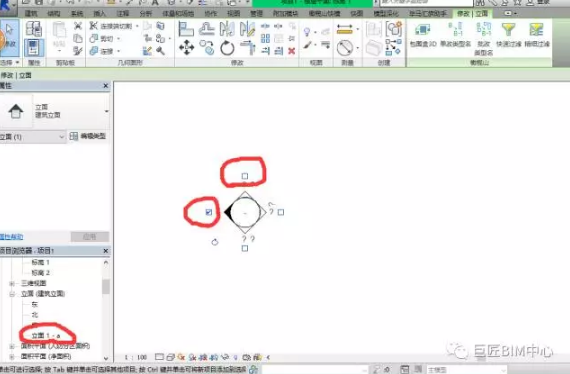The width and height of the screenshot is (570, 374).
Task: Open the properties help link
Action: (x=12, y=237)
